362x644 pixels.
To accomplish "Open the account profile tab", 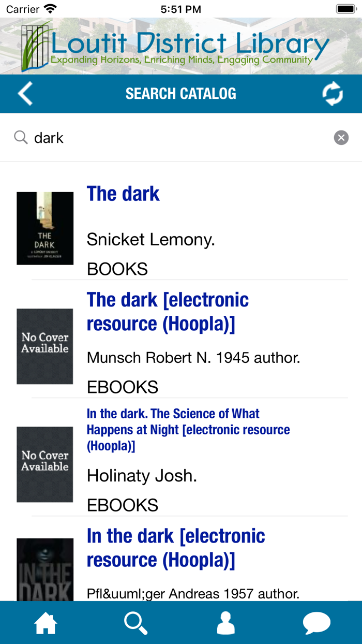I will [x=226, y=623].
